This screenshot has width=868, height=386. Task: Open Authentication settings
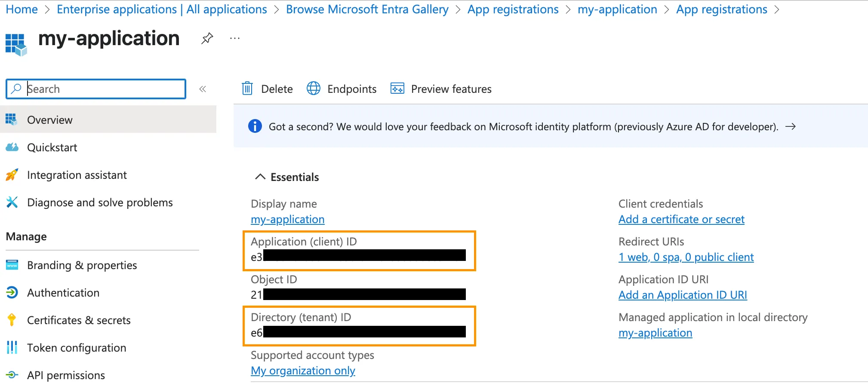coord(63,293)
